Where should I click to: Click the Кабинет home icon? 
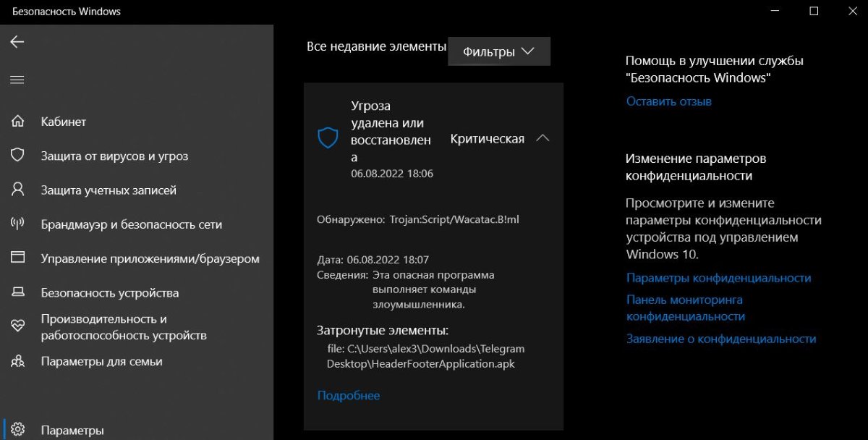[x=17, y=122]
